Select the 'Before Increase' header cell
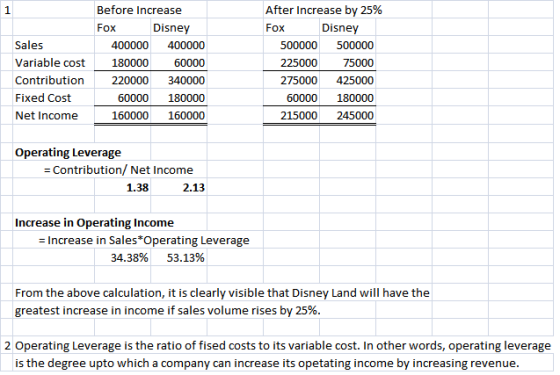The width and height of the screenshot is (560, 375). click(x=139, y=10)
